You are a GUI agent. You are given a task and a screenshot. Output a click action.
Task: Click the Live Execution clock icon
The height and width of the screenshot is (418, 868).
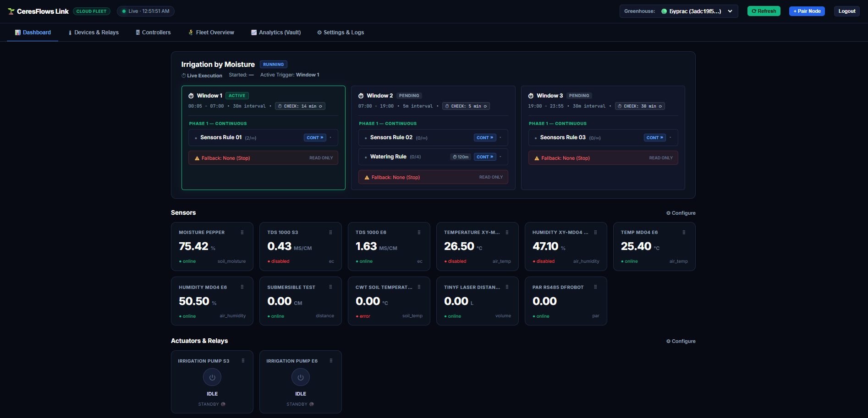(184, 76)
